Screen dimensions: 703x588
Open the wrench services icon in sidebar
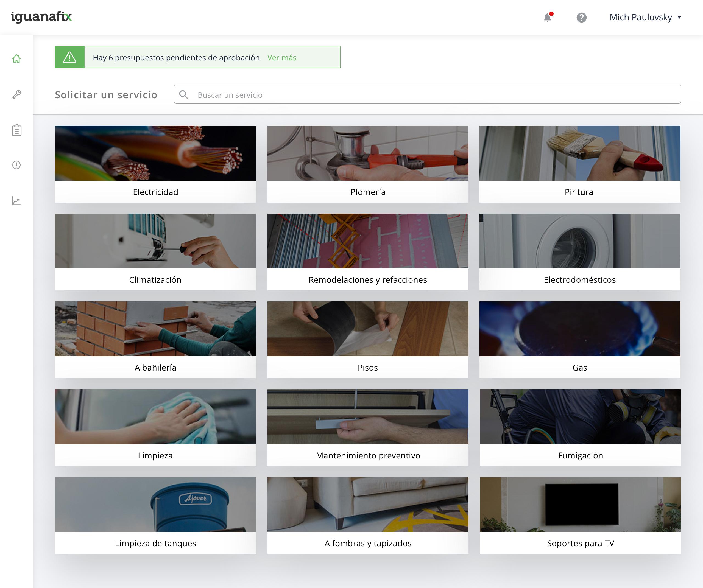point(16,94)
